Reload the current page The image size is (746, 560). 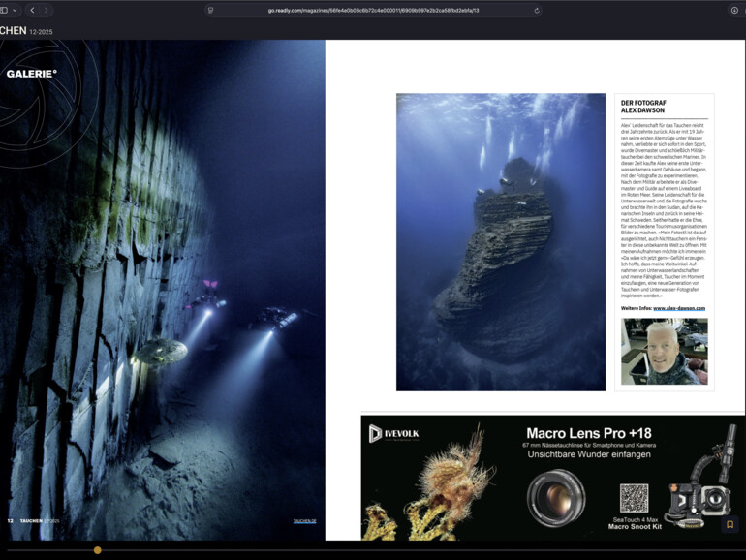pyautogui.click(x=537, y=10)
